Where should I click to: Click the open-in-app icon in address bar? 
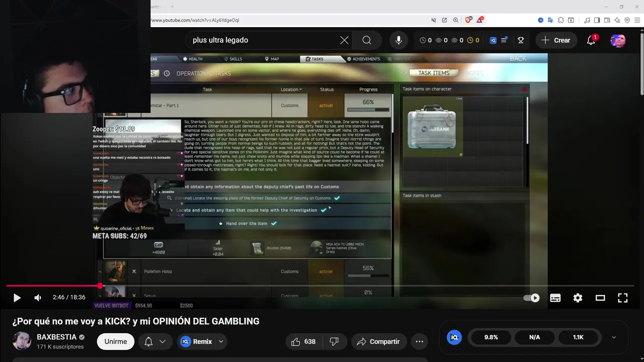tap(444, 20)
